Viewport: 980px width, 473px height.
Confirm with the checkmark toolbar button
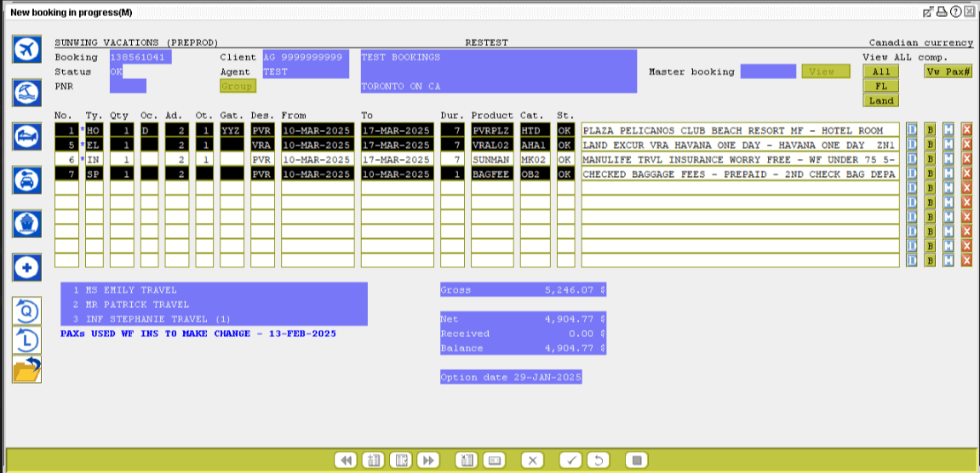click(570, 460)
